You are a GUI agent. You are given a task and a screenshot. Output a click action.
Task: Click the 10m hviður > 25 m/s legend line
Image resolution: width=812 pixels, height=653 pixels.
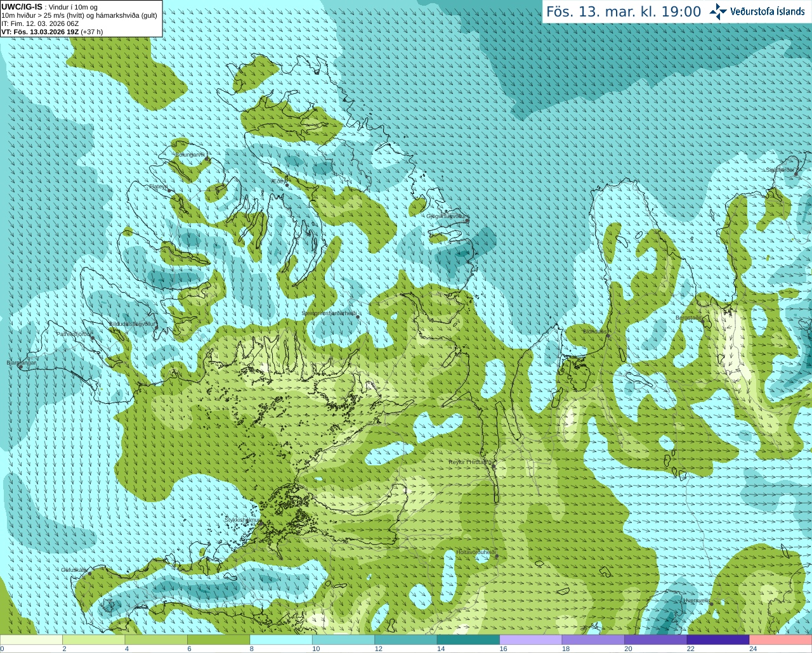(79, 15)
